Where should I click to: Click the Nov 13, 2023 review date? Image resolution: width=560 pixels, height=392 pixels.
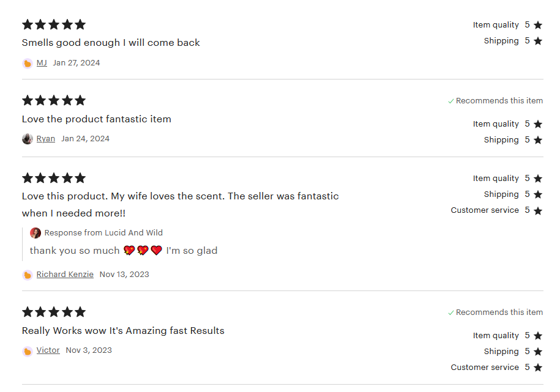pyautogui.click(x=124, y=275)
